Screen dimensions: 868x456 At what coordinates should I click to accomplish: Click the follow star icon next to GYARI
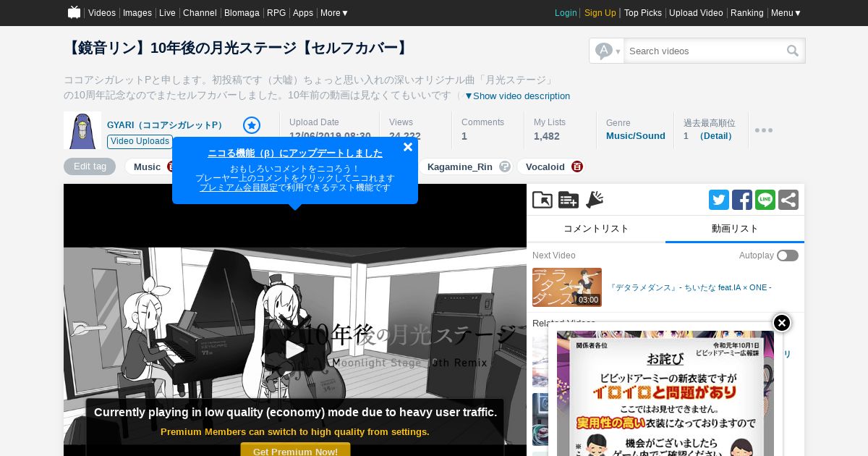click(252, 125)
